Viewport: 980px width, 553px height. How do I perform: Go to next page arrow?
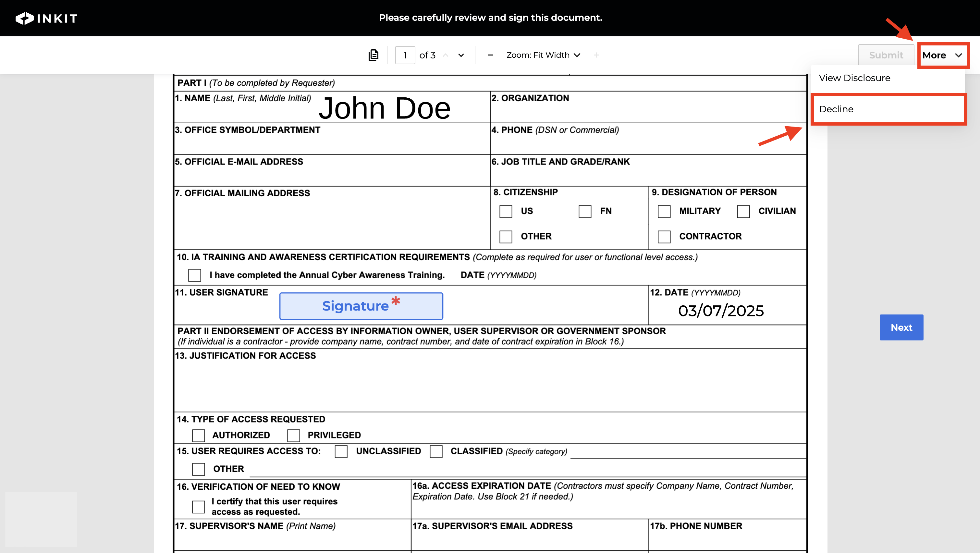click(461, 55)
